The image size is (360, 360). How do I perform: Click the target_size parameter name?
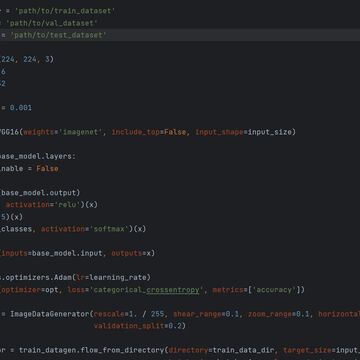307,350
